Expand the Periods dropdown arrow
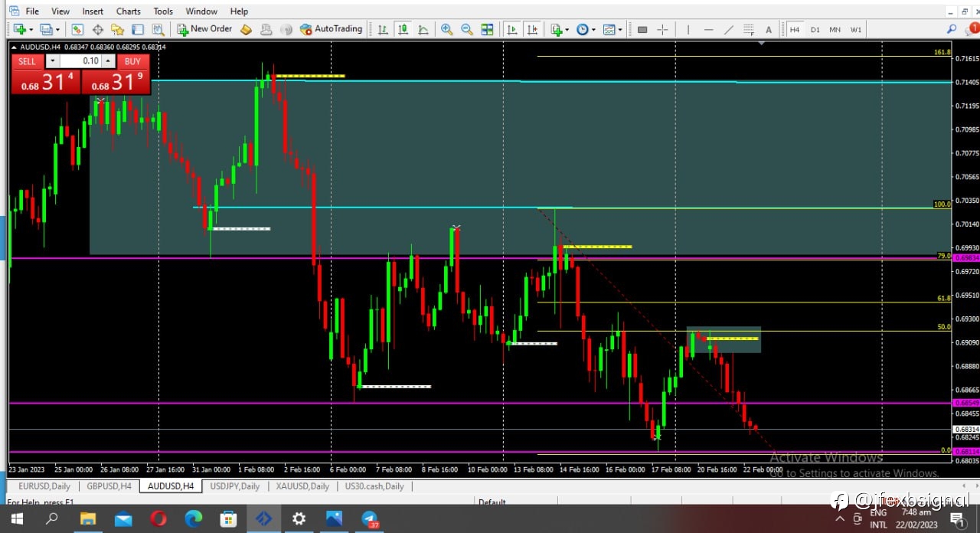980x533 pixels. pyautogui.click(x=593, y=29)
